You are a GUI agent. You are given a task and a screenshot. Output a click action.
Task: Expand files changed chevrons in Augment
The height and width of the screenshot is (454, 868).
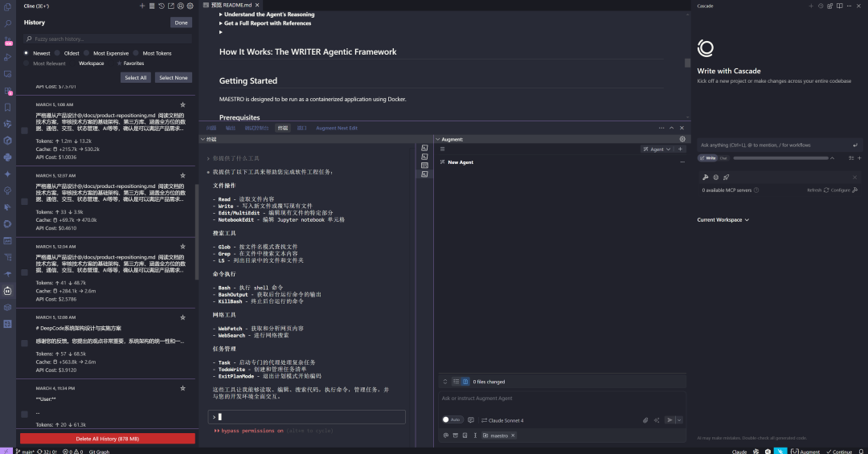pos(445,382)
